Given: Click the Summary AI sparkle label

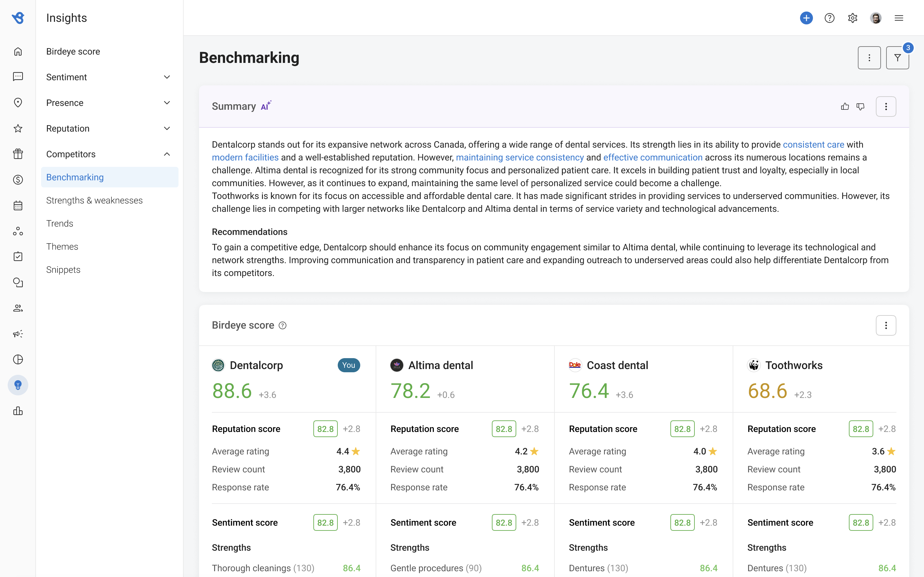Looking at the screenshot, I should [x=266, y=106].
